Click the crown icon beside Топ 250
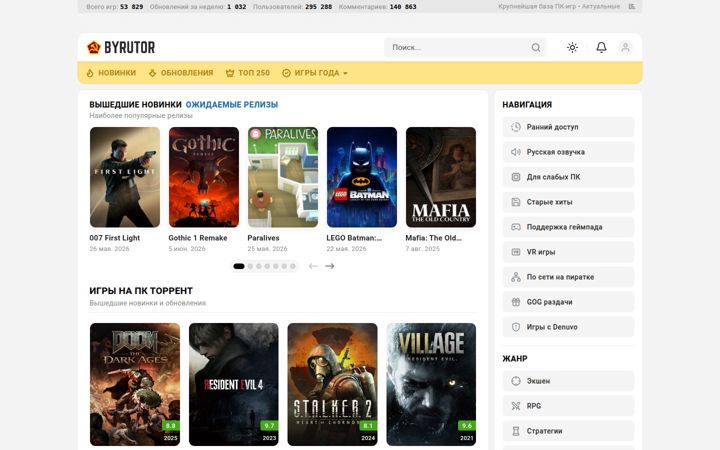 (x=230, y=73)
